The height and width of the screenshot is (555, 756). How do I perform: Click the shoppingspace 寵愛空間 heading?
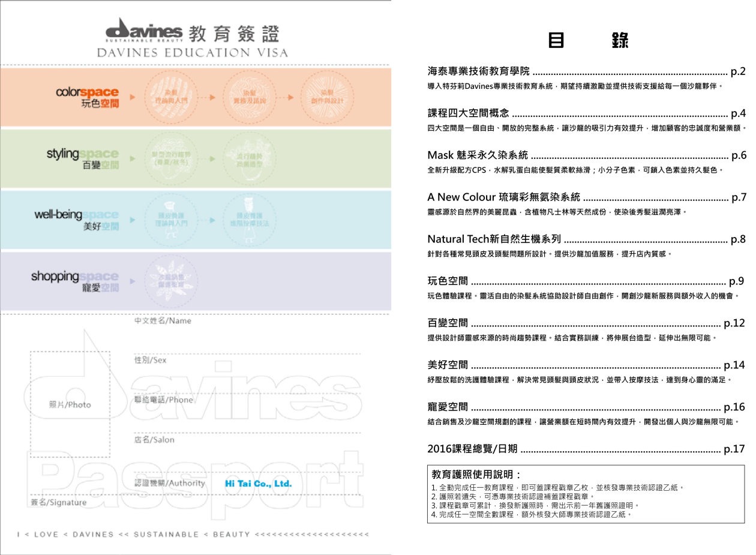(75, 281)
